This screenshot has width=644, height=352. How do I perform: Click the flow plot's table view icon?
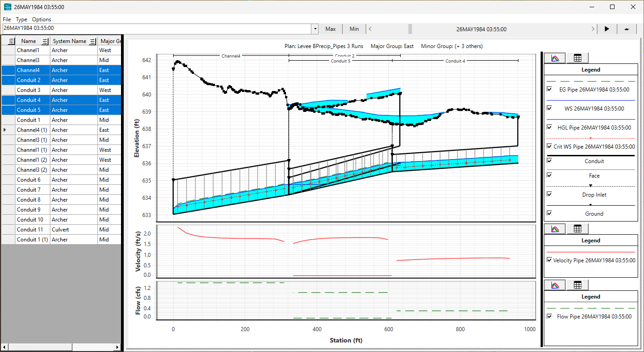coord(577,285)
